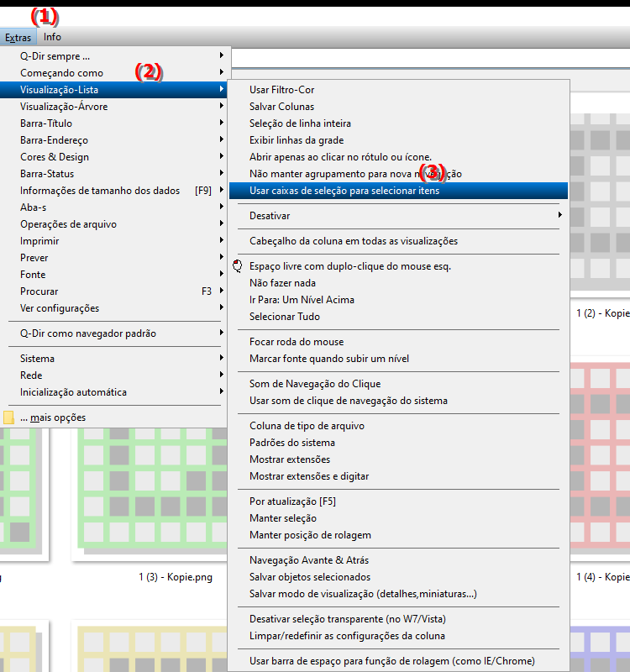This screenshot has width=630, height=672.
Task: Expand the Barra-Endereço submenu
Action: coord(113,140)
